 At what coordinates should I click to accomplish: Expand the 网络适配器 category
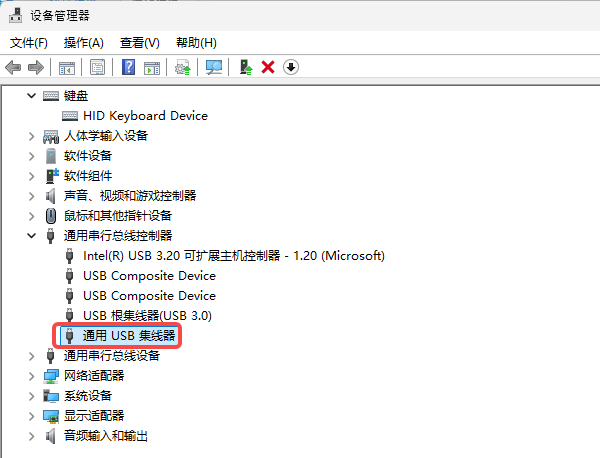pyautogui.click(x=31, y=376)
